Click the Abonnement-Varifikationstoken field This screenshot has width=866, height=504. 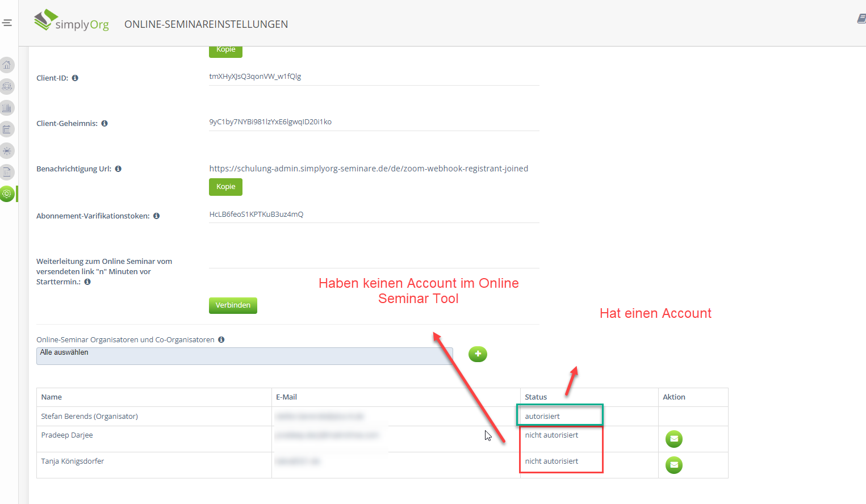373,215
